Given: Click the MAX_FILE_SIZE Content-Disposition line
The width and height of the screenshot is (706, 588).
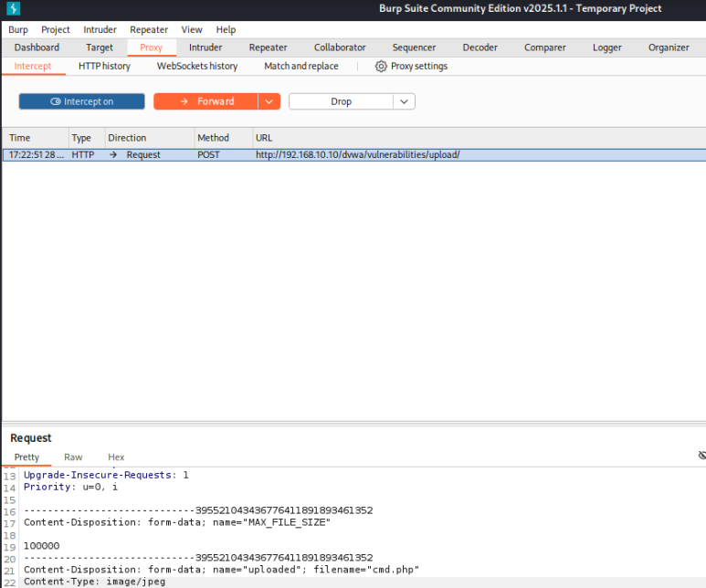Looking at the screenshot, I should (177, 522).
